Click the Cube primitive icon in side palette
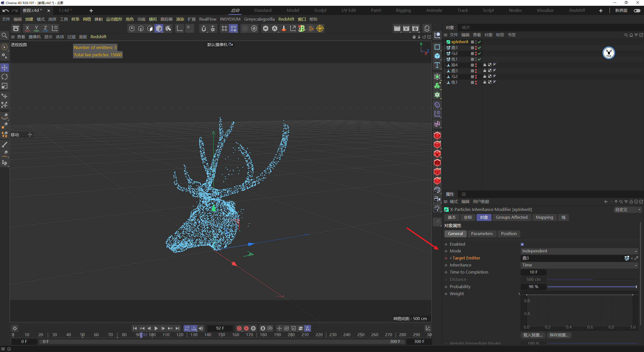 point(437,56)
